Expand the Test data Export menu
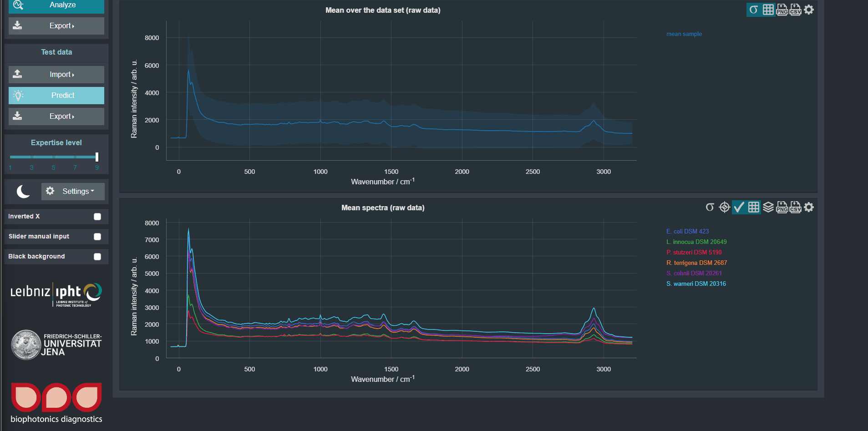Screen dimensions: 868x431 (x=56, y=117)
